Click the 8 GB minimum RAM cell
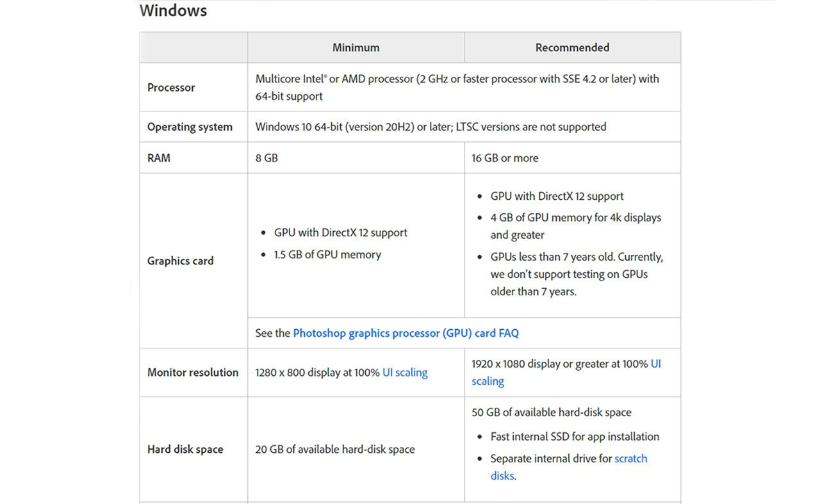This screenshot has width=820, height=504. (266, 158)
